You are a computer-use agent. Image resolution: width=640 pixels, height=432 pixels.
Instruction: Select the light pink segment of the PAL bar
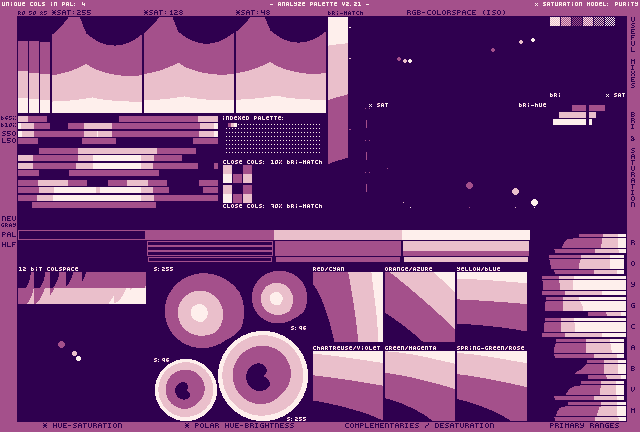338,235
